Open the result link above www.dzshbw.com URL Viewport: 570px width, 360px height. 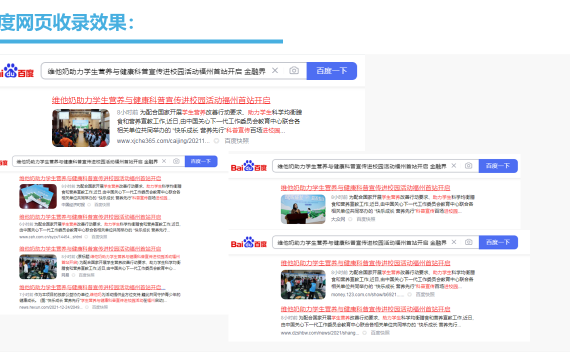pyautogui.click(x=365, y=309)
